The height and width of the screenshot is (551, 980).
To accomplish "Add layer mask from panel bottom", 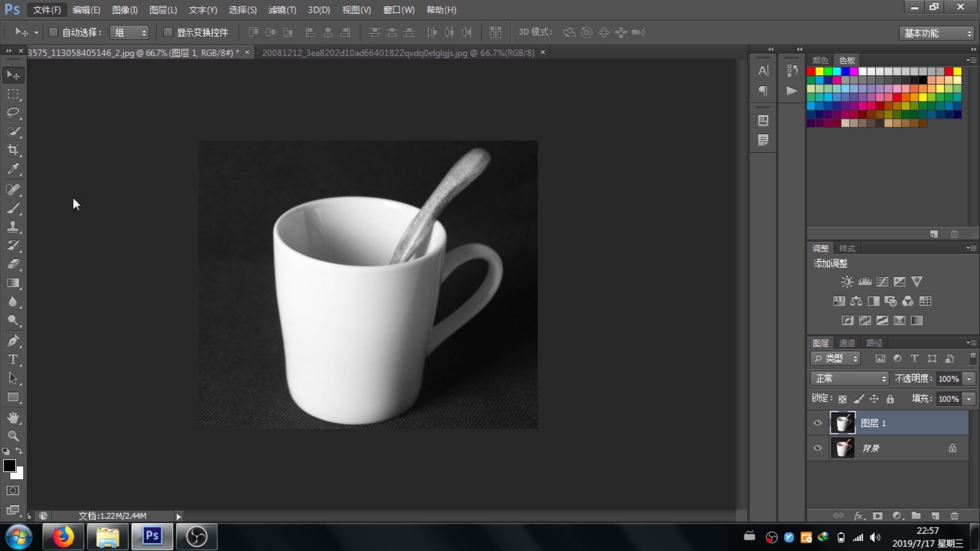I will click(877, 516).
